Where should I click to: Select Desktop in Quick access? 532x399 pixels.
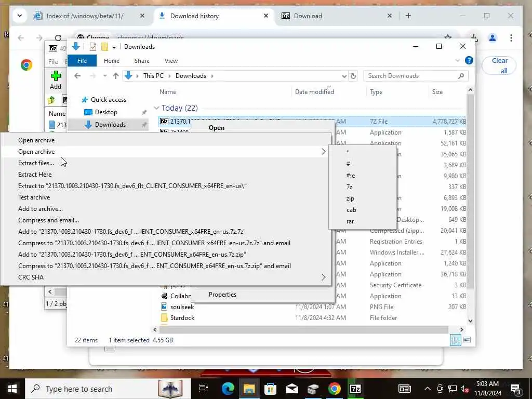click(106, 112)
